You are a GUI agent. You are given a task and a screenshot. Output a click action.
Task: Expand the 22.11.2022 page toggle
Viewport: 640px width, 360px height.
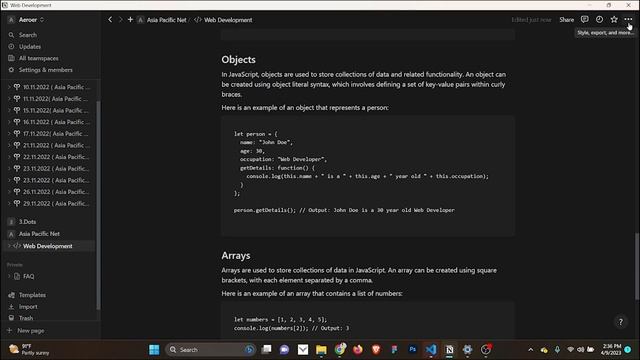pyautogui.click(x=9, y=157)
